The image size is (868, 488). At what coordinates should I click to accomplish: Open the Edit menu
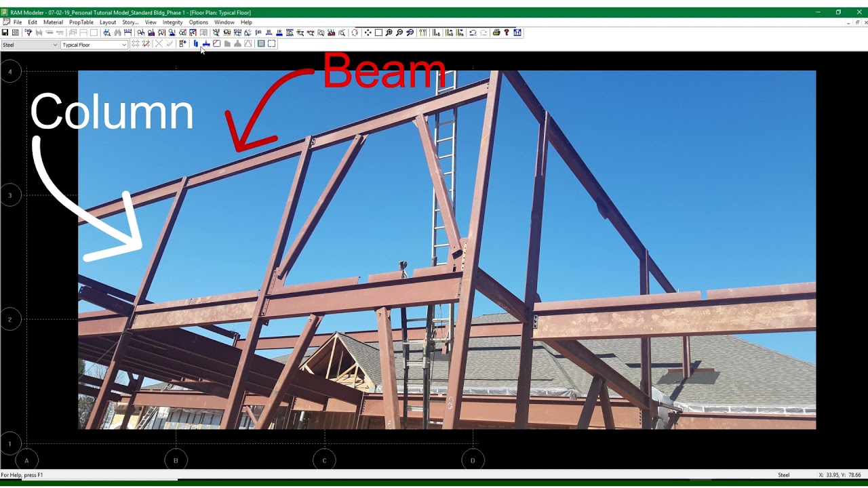[33, 22]
